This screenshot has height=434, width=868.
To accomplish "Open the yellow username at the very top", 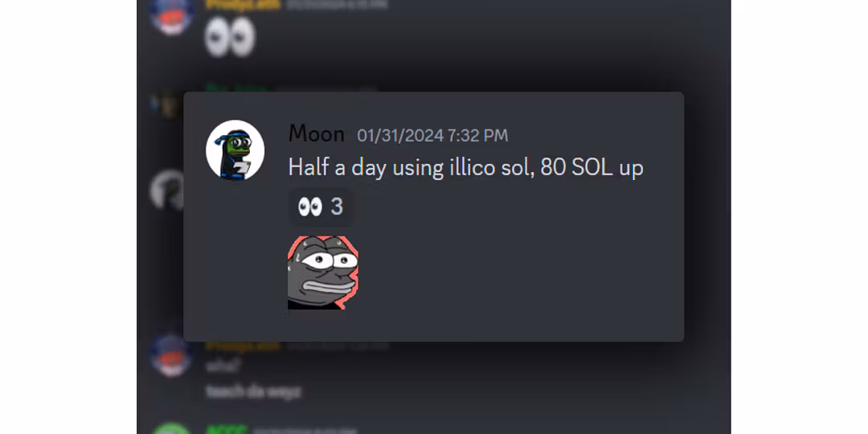I will coord(243,4).
